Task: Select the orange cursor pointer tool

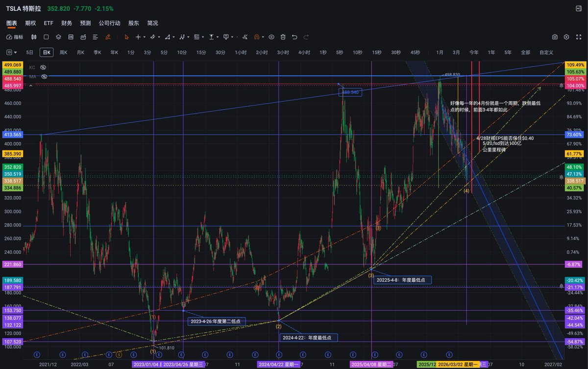Action: coord(127,37)
